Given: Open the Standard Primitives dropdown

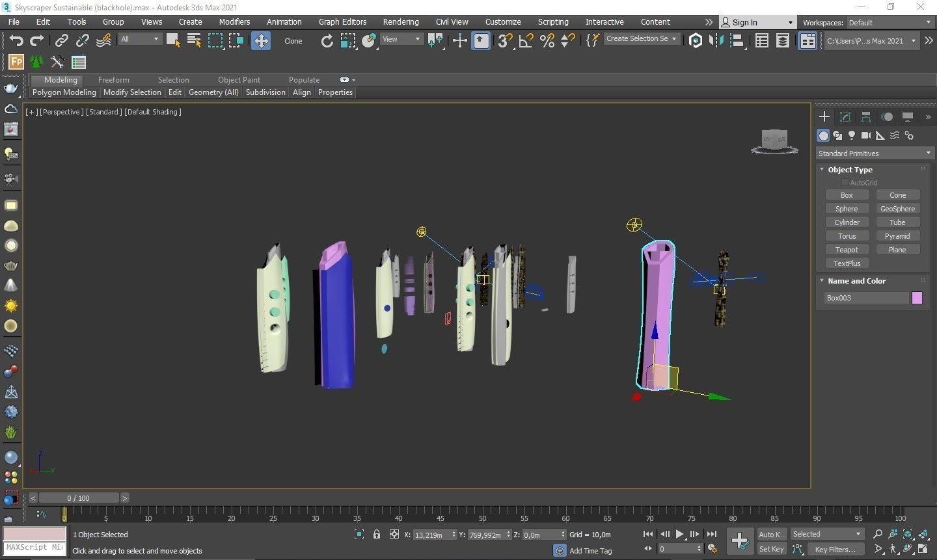Looking at the screenshot, I should [x=874, y=153].
